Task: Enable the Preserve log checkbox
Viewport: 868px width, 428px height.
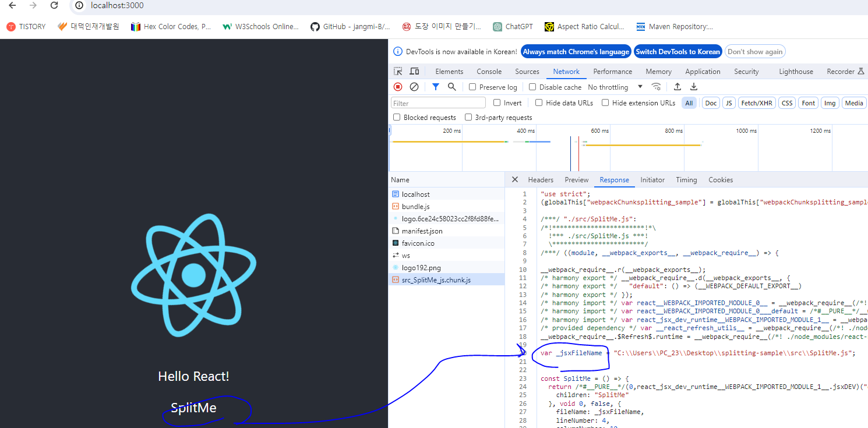Action: point(472,87)
